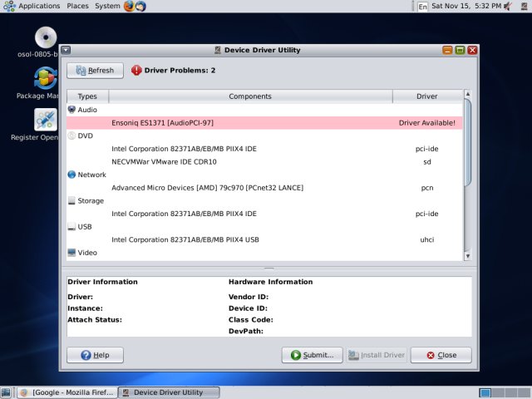Open Package Manager desktop icon

[x=45, y=78]
